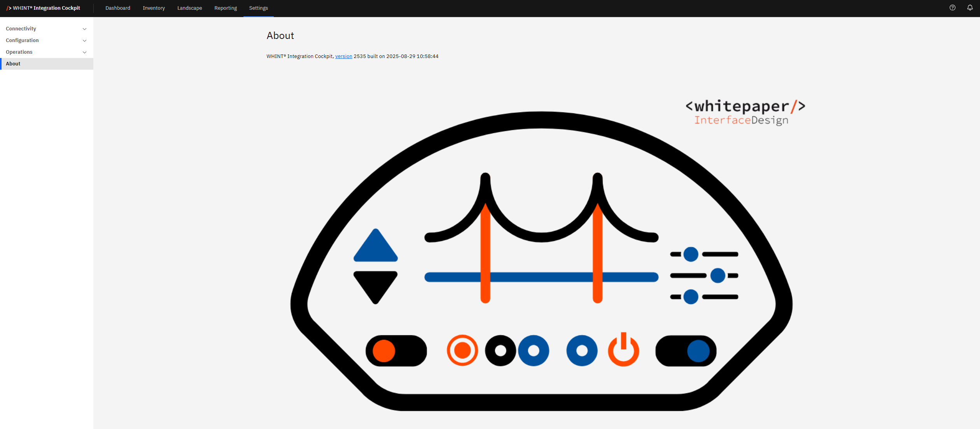This screenshot has width=980, height=429.
Task: Toggle the blue switch in cockpit image
Action: 686,351
